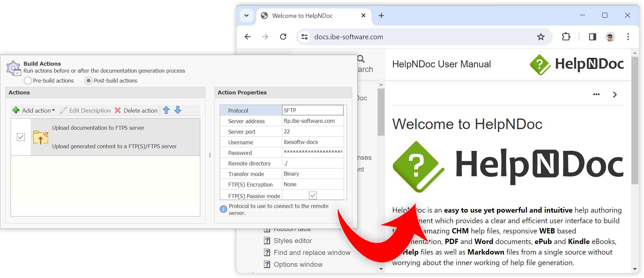Click HelpNDoc User Manual title
Screen dimensions: 644x278
(441, 64)
